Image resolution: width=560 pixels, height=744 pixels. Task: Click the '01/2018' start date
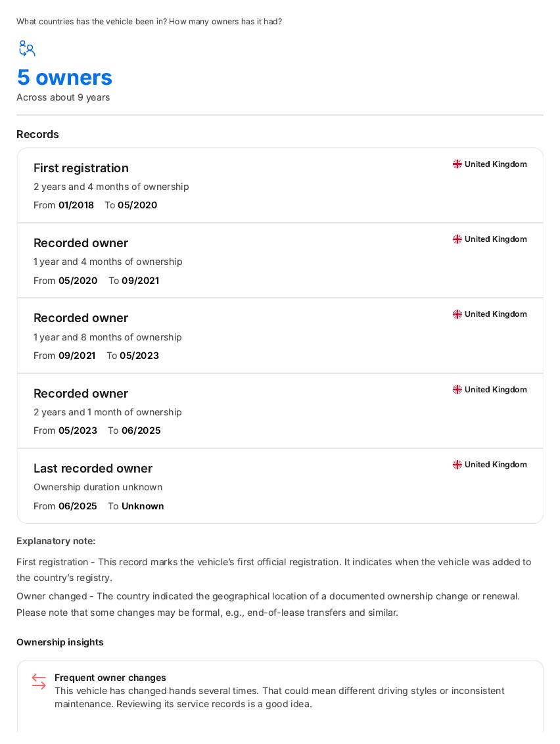(x=76, y=205)
